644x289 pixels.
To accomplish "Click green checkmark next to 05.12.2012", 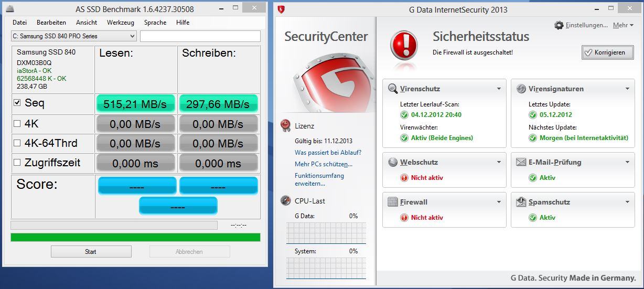I will tap(533, 115).
